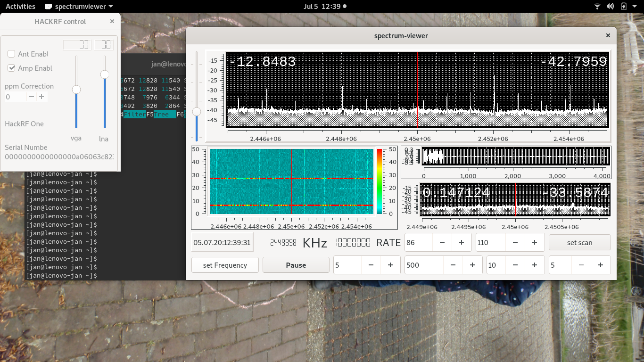Decrease the 86 spinbox value

pyautogui.click(x=442, y=242)
